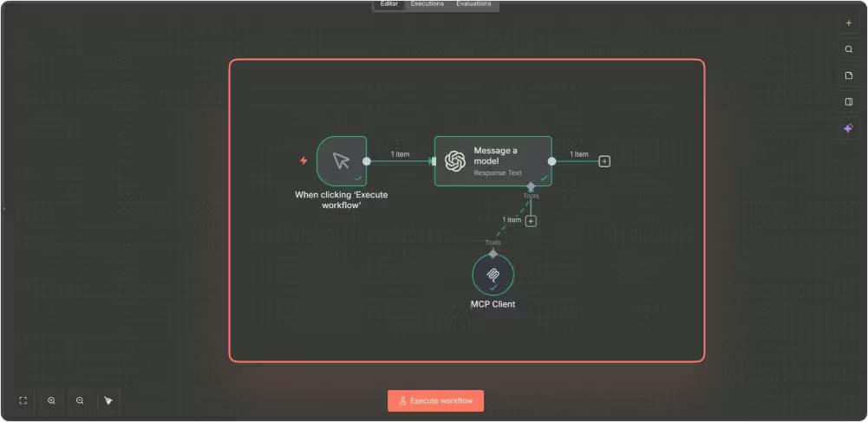Viewport: 868px width, 422px height.
Task: Select the Editor tab
Action: (x=389, y=4)
